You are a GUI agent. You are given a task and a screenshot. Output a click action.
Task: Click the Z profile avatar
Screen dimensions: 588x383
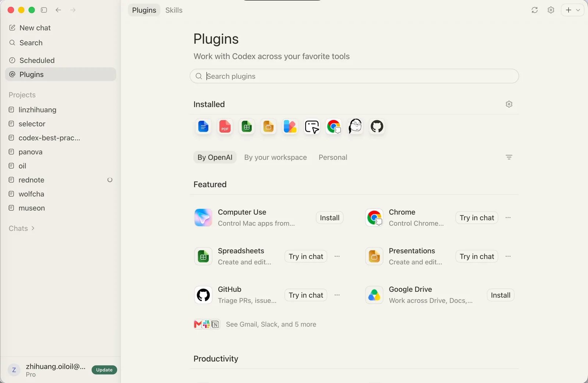pos(14,370)
